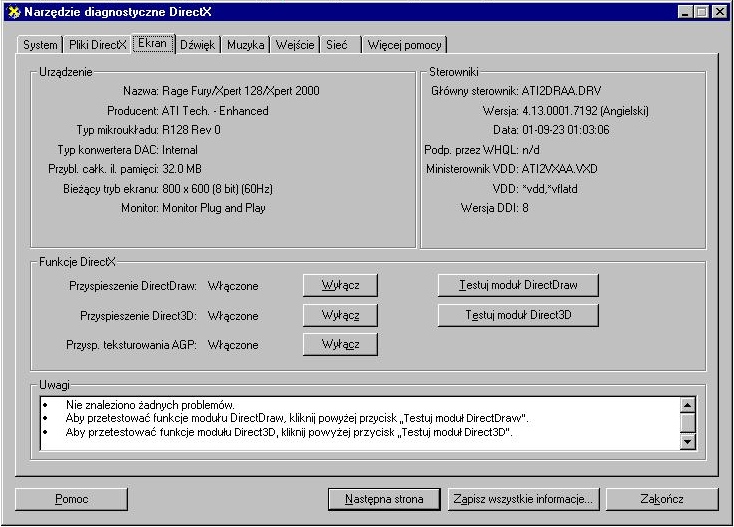Click screen mode 800 x 600 (8 bit) (60Hz)
This screenshot has height=527, width=734.
217,189
